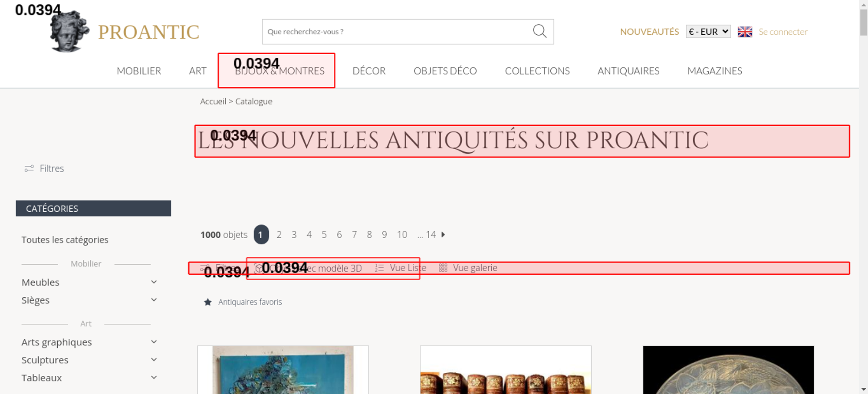Click the search input field
The width and height of the screenshot is (868, 394).
(395, 32)
